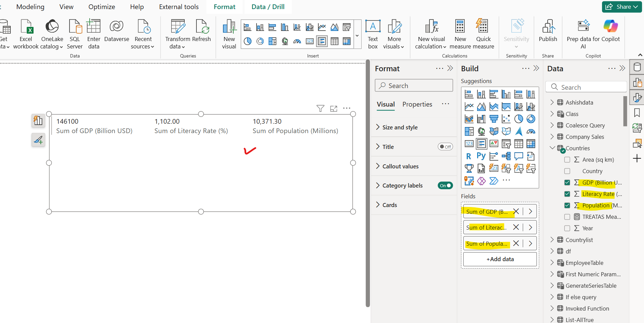Screen dimensions: 644x323
Task: Click filter icon above the card visual
Action: point(320,108)
